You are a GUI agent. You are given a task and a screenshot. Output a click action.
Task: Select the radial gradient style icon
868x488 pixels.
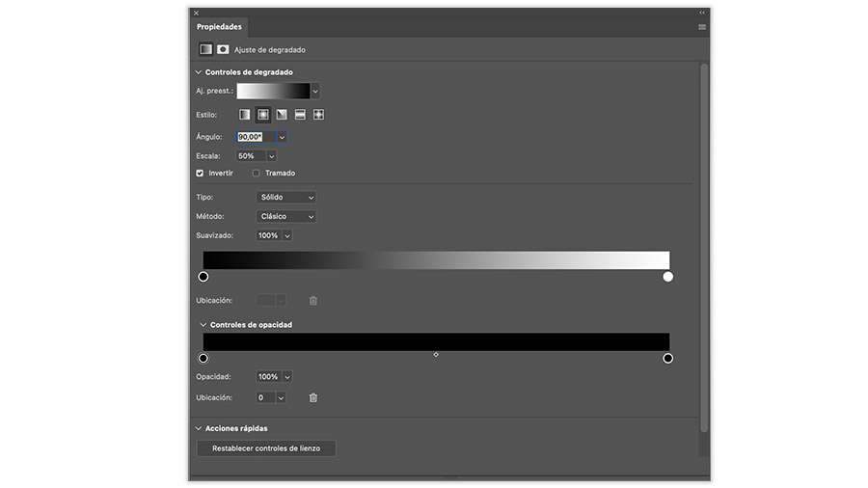(x=263, y=115)
